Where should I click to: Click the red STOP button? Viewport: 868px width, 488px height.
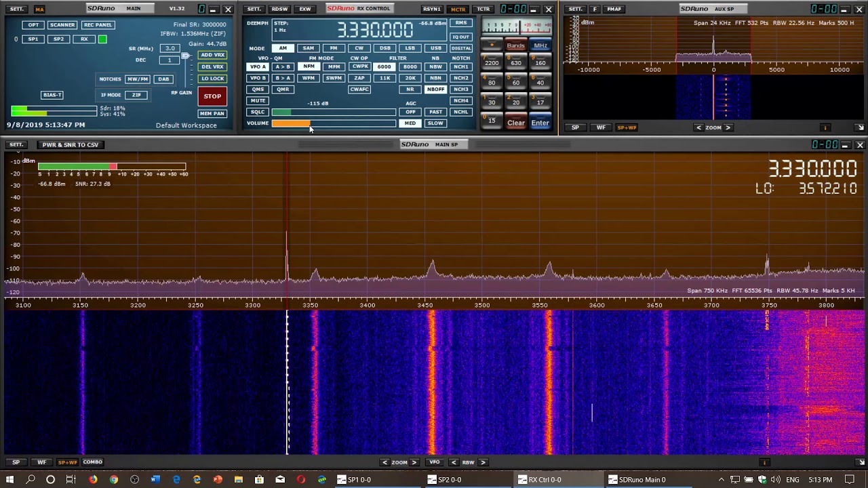coord(212,96)
